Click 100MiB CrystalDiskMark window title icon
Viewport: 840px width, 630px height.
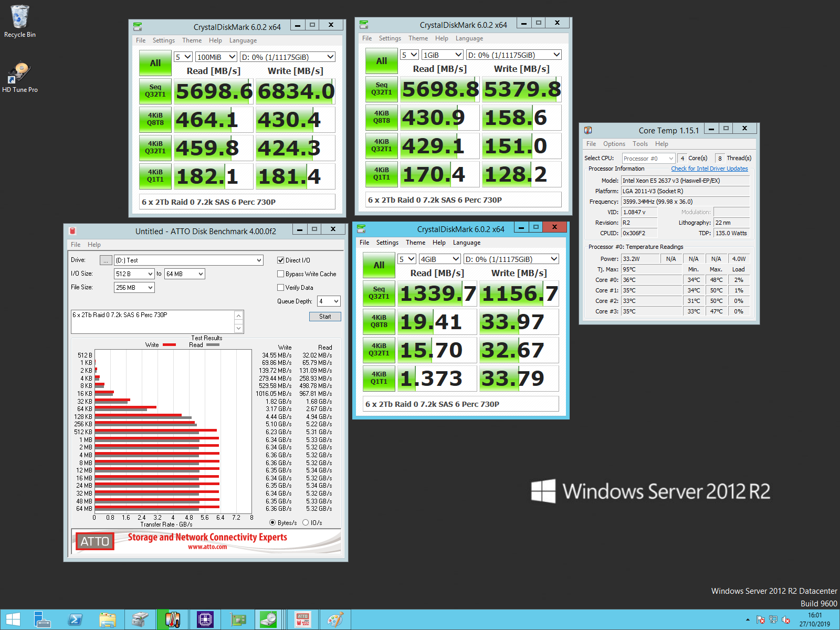[138, 26]
